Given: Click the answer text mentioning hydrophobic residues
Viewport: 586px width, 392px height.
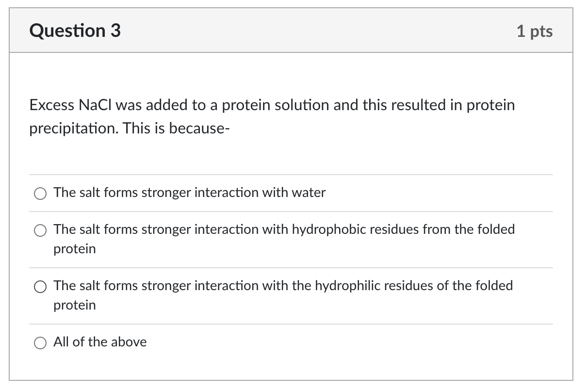Looking at the screenshot, I should pos(284,229).
